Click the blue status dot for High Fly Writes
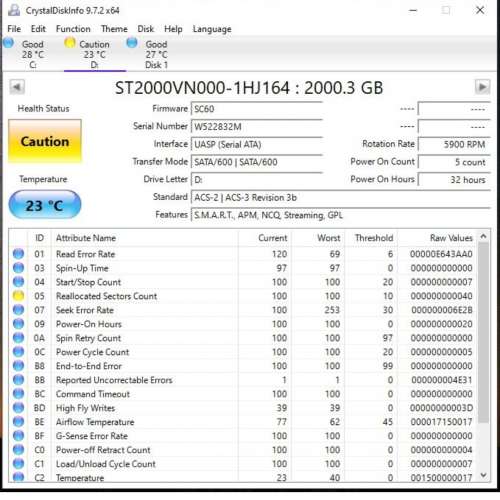The width and height of the screenshot is (500, 500). [18, 408]
